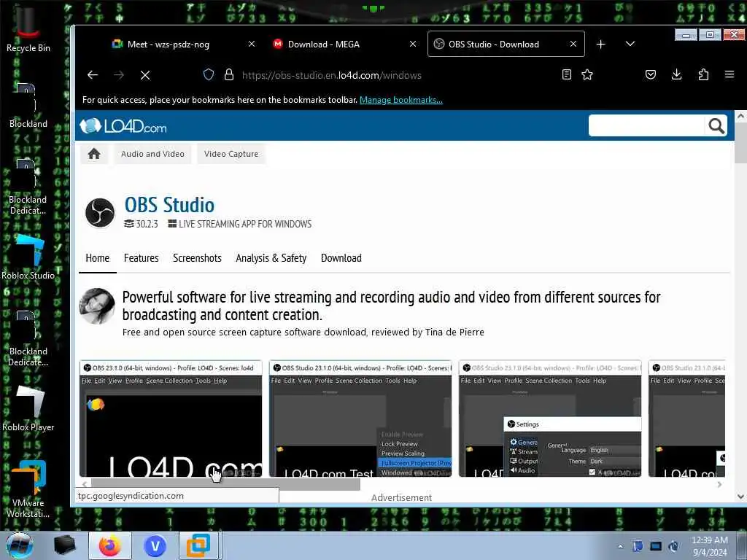Select the Home page tab

(98, 258)
